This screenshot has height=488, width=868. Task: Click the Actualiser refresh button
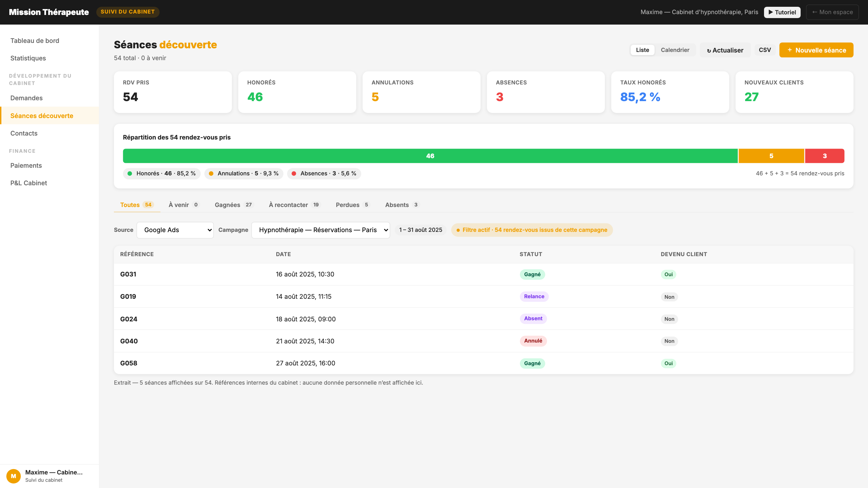pos(725,50)
